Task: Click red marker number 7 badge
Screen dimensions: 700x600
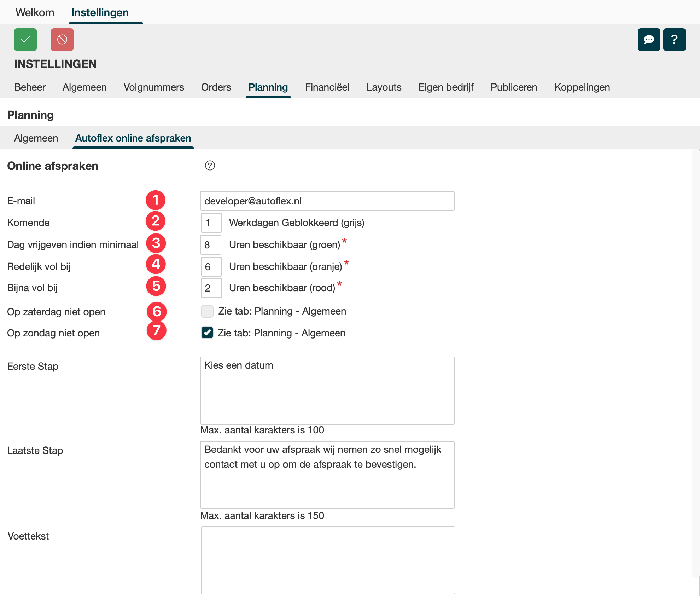Action: click(x=156, y=330)
